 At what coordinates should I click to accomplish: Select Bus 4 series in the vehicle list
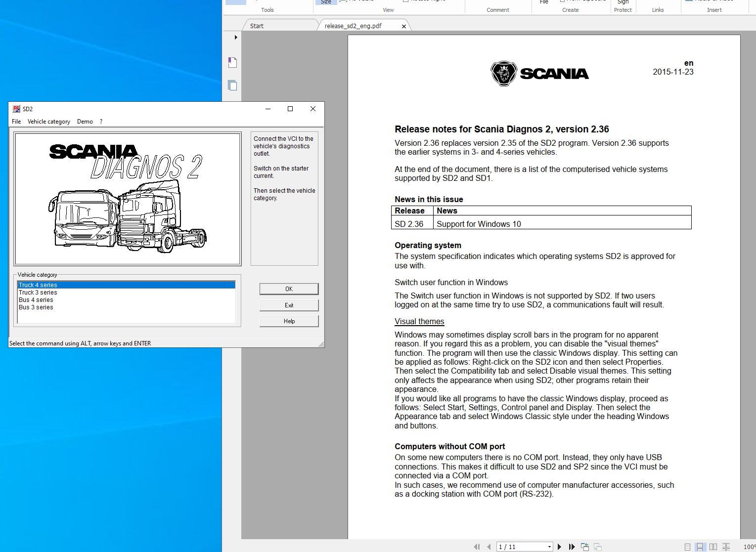[35, 300]
